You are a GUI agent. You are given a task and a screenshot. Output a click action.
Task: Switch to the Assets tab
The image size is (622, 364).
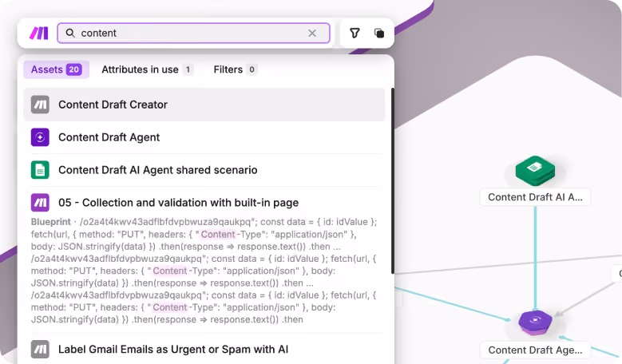point(57,69)
